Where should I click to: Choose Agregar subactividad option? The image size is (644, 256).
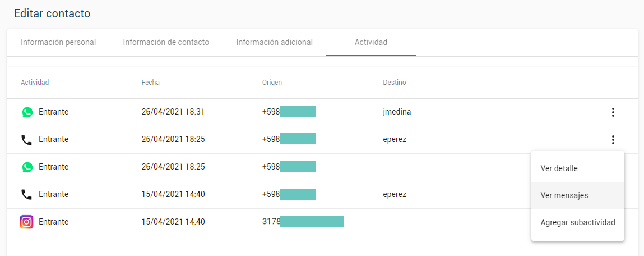[x=577, y=223]
